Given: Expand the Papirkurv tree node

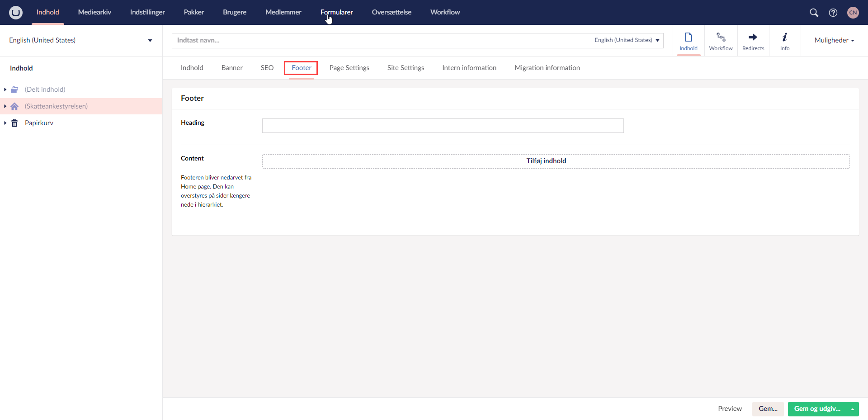Looking at the screenshot, I should click(5, 123).
